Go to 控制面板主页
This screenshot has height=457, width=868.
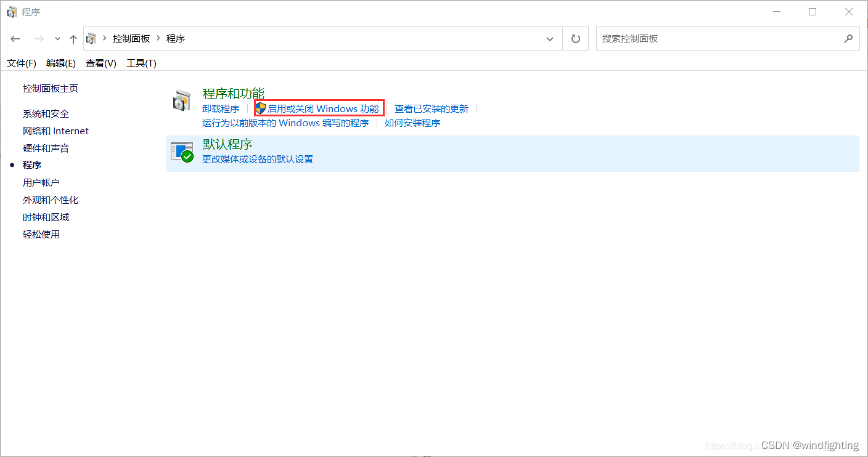tap(51, 88)
